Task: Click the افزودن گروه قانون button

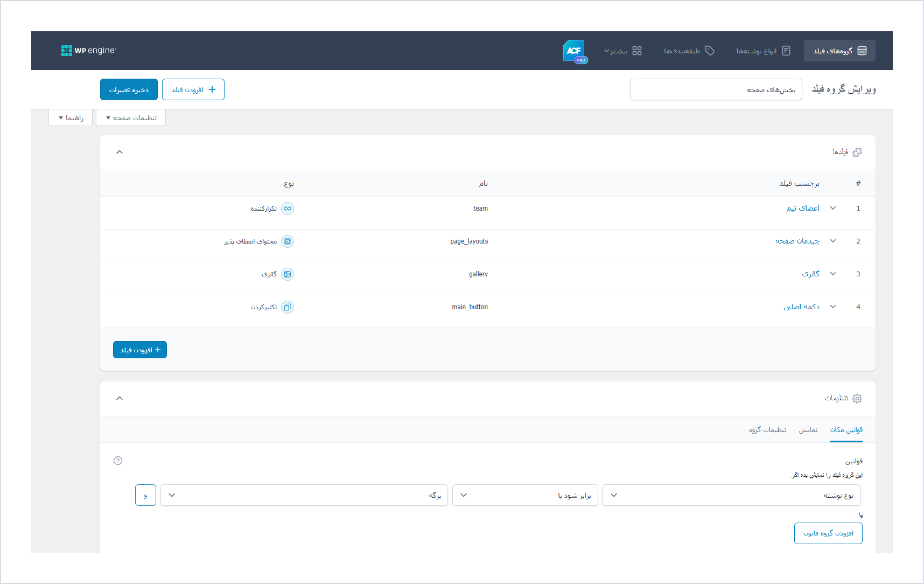Action: 828,533
